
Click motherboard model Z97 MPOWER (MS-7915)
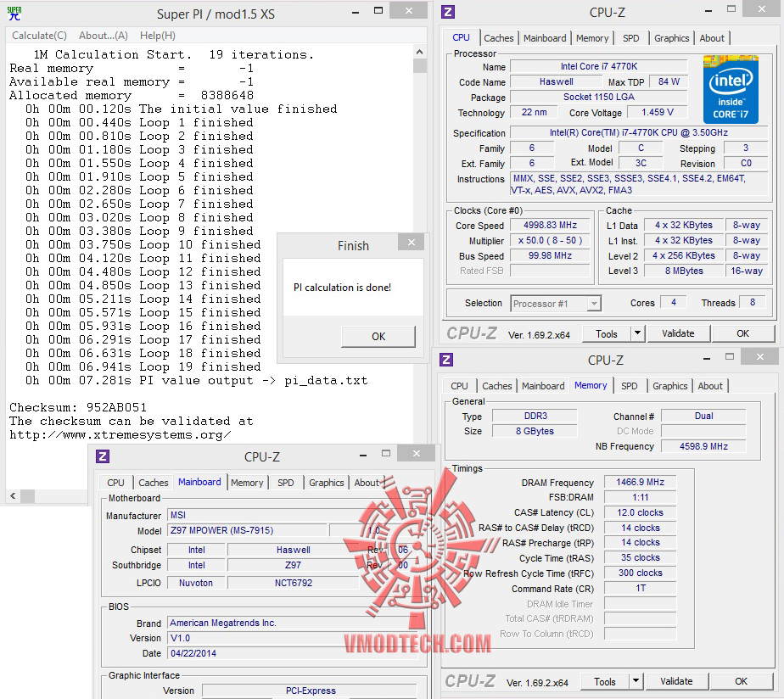pos(247,530)
